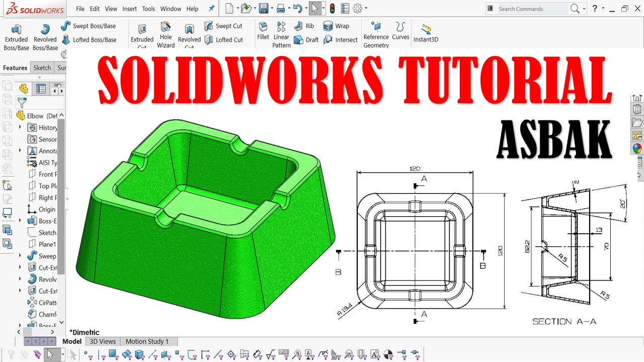Click the Help question mark button
This screenshot has height=362, width=644.
coord(595,9)
